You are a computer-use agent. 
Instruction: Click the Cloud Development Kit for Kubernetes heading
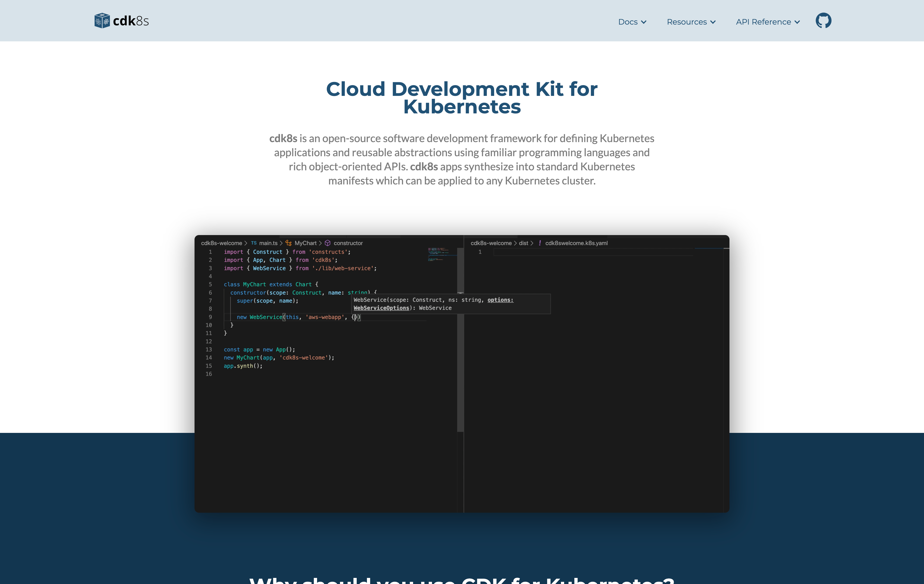(462, 98)
